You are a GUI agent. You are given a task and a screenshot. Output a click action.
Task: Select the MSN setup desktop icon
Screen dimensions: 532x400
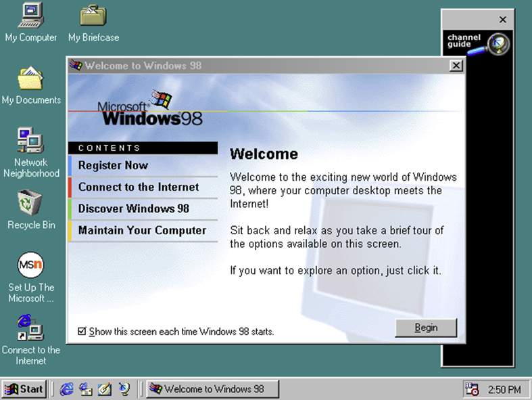30,265
